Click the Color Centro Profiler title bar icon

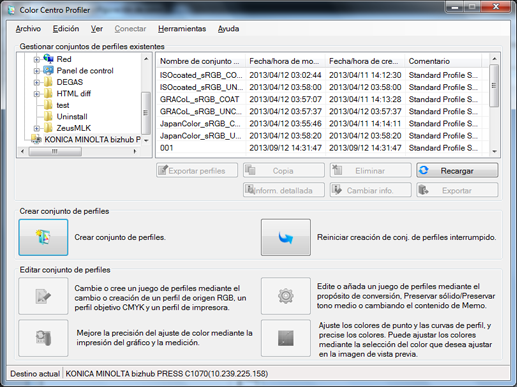coord(12,10)
